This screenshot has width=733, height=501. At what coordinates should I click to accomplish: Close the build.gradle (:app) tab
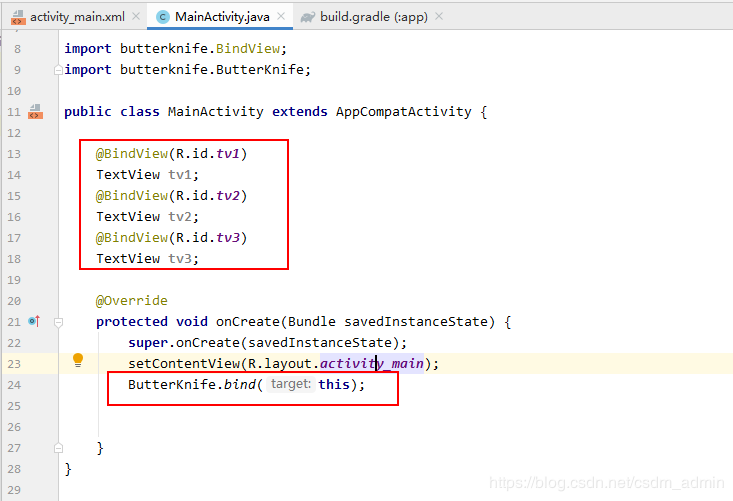(439, 16)
